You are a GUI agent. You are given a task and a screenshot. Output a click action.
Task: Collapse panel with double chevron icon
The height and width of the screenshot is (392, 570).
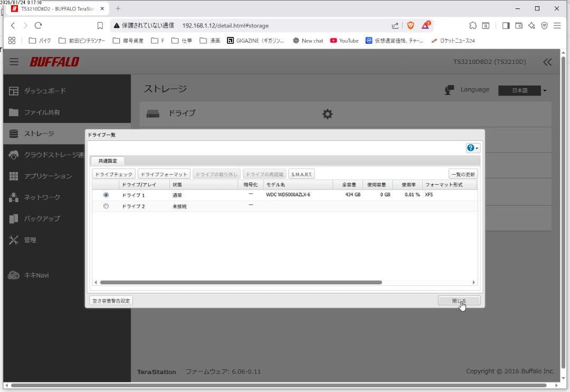click(x=547, y=62)
